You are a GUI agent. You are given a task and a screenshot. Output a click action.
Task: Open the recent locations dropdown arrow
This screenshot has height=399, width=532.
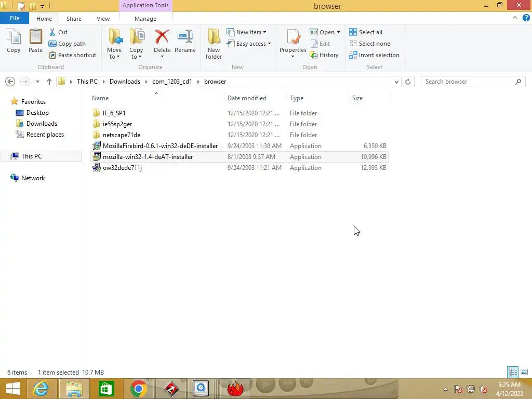coord(37,82)
